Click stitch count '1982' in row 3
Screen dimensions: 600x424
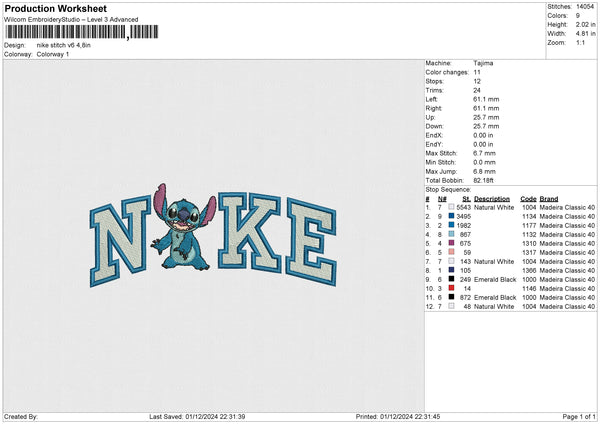coord(463,225)
